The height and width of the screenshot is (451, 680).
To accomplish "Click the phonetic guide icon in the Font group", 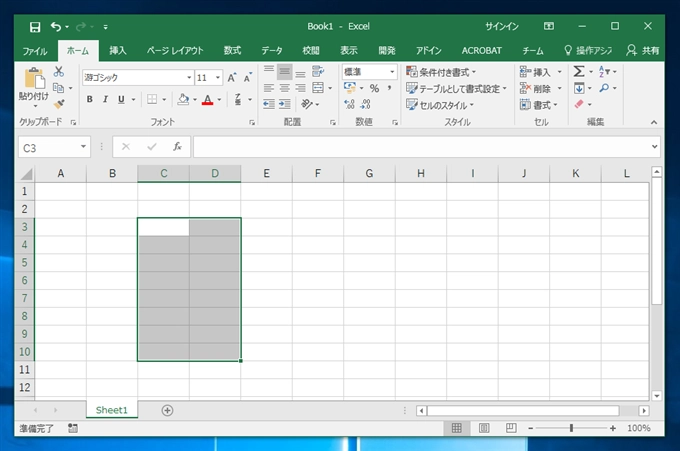I will (x=238, y=99).
